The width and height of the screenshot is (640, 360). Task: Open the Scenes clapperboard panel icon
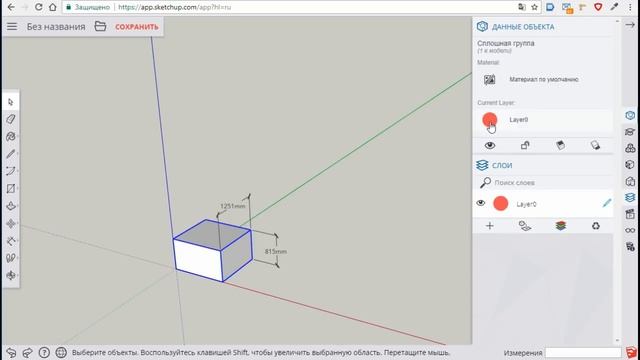[630, 214]
